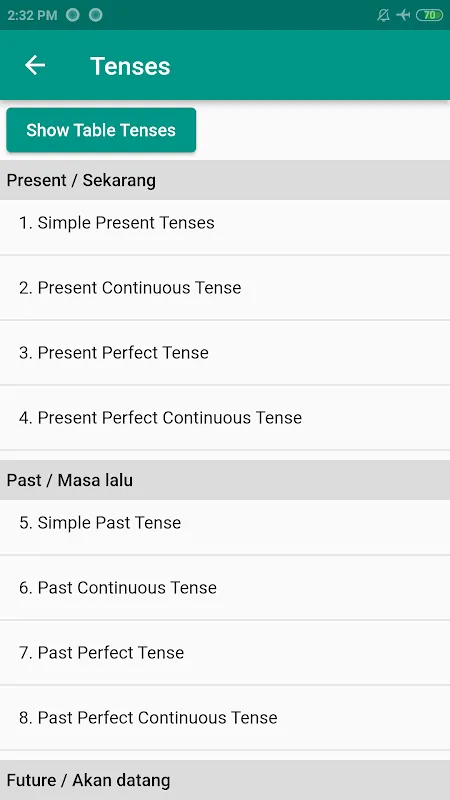The height and width of the screenshot is (800, 450).
Task: Tap the first circular status bar icon
Action: pyautogui.click(x=73, y=15)
